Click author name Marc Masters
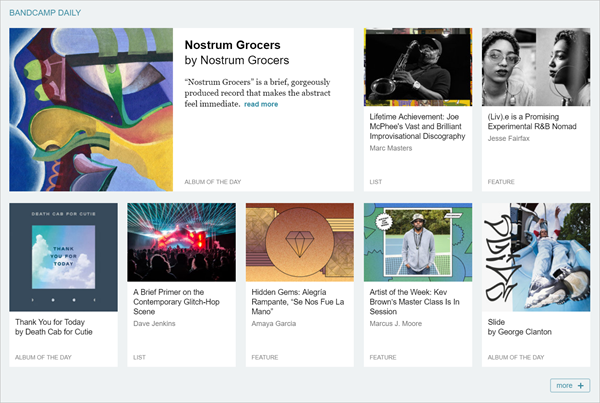The image size is (600, 403). (391, 148)
